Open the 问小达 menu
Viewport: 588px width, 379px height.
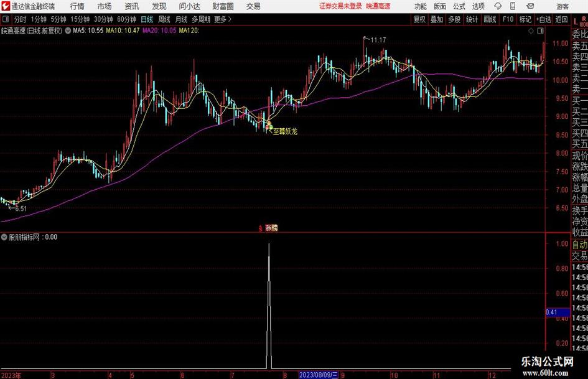[x=189, y=6]
